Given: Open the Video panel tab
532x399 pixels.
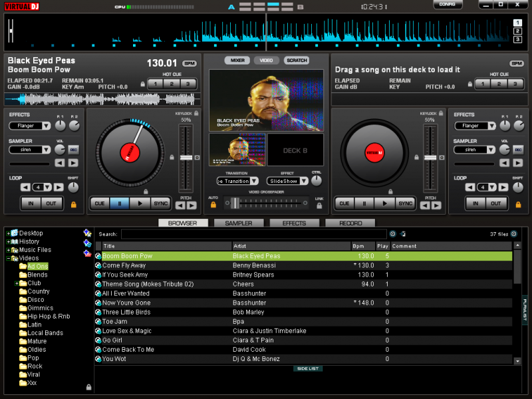Looking at the screenshot, I should (x=266, y=61).
